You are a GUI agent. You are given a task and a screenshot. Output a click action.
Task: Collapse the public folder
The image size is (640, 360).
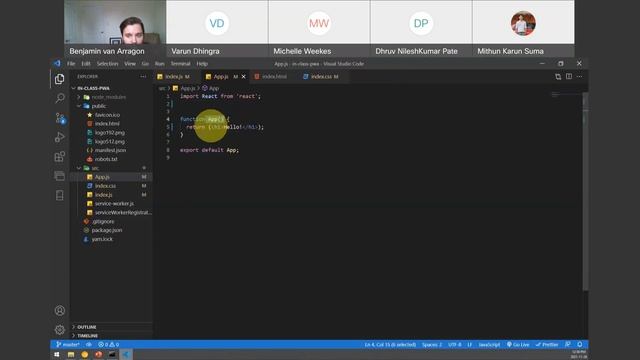pos(79,106)
